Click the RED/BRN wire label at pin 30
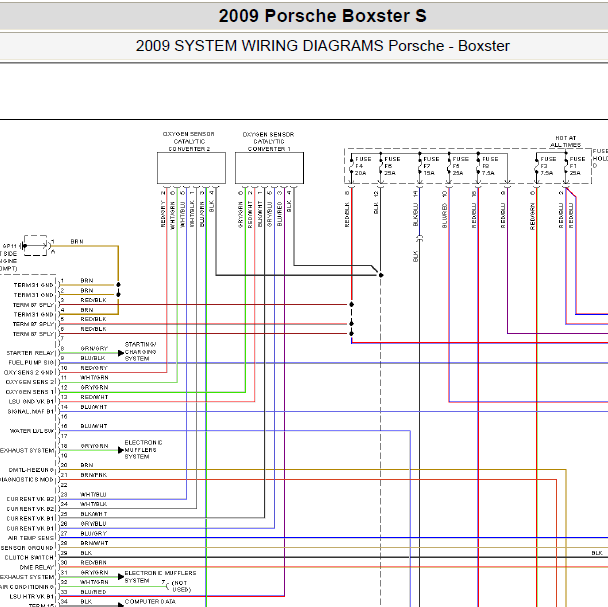The image size is (608, 607). click(93, 562)
